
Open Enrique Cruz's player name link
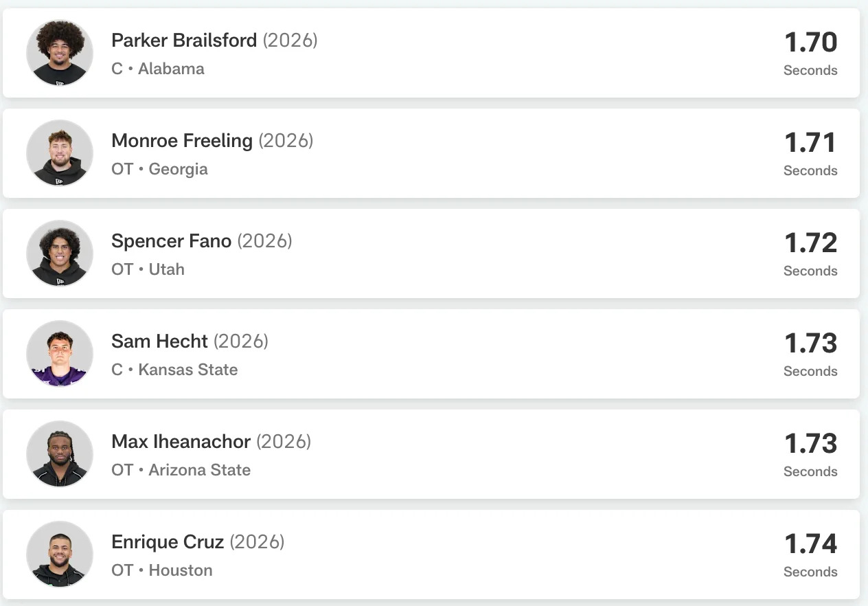coord(168,542)
